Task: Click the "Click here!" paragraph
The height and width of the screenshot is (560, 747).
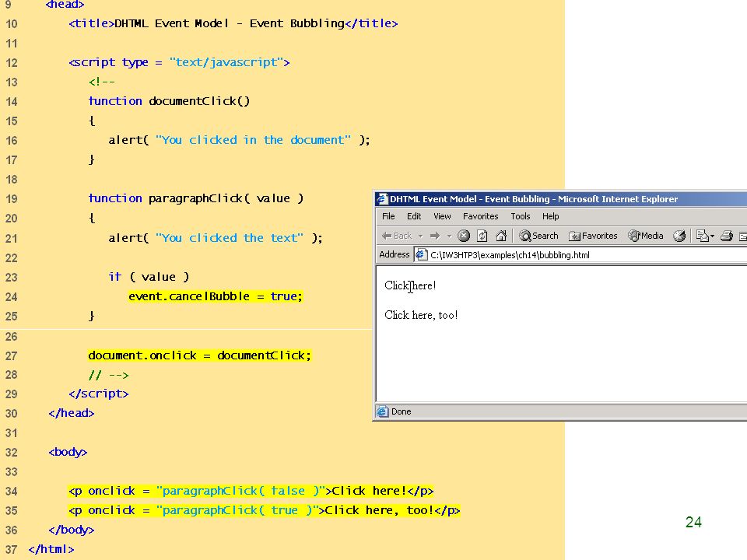Action: tap(410, 285)
